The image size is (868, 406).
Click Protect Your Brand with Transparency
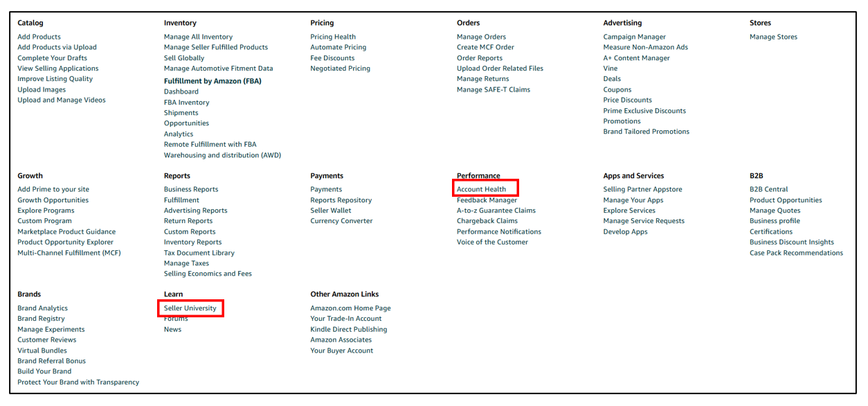[x=78, y=382]
